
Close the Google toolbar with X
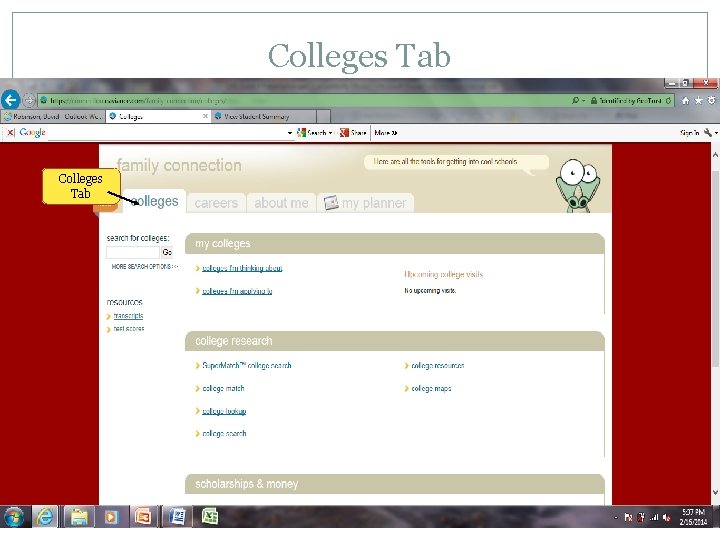(11, 133)
